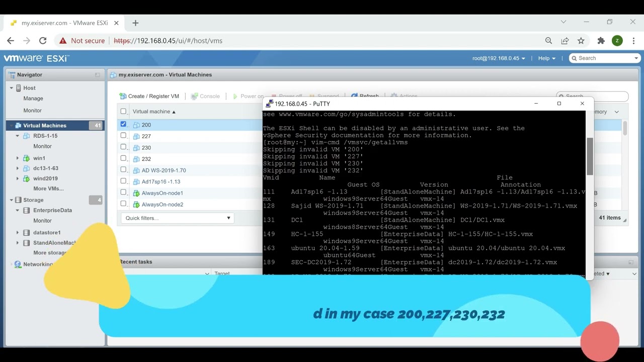
Task: Bookmark this page with star icon
Action: [581, 41]
